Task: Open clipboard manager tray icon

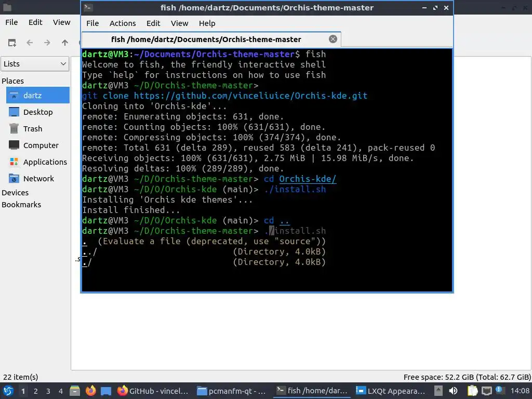Action: [472, 391]
